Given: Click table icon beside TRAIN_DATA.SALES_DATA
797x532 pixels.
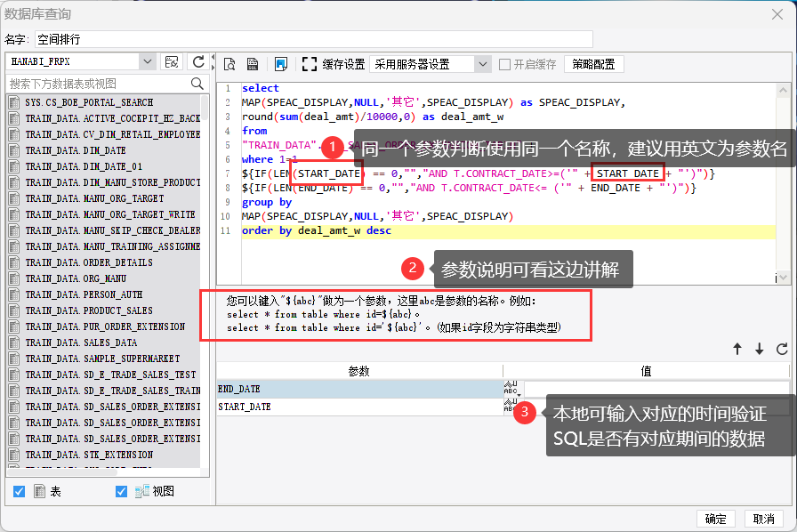Looking at the screenshot, I should 14,343.
